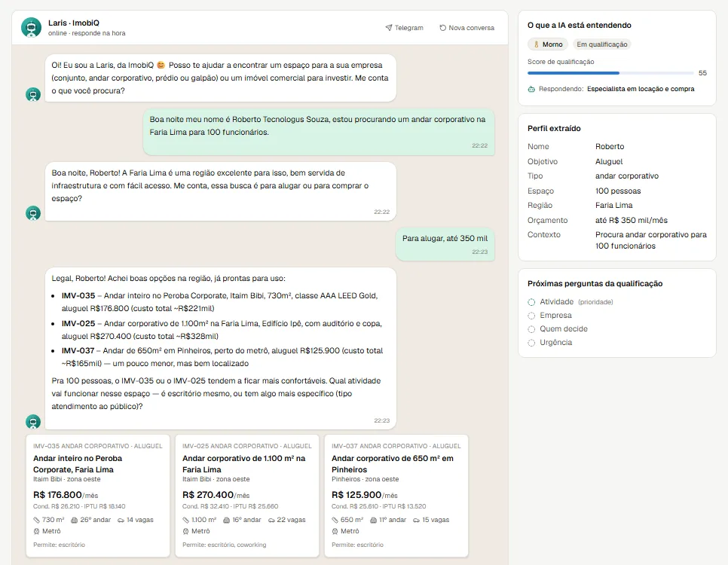Click the Perfil extraído heading
The width and height of the screenshot is (728, 565).
[554, 129]
